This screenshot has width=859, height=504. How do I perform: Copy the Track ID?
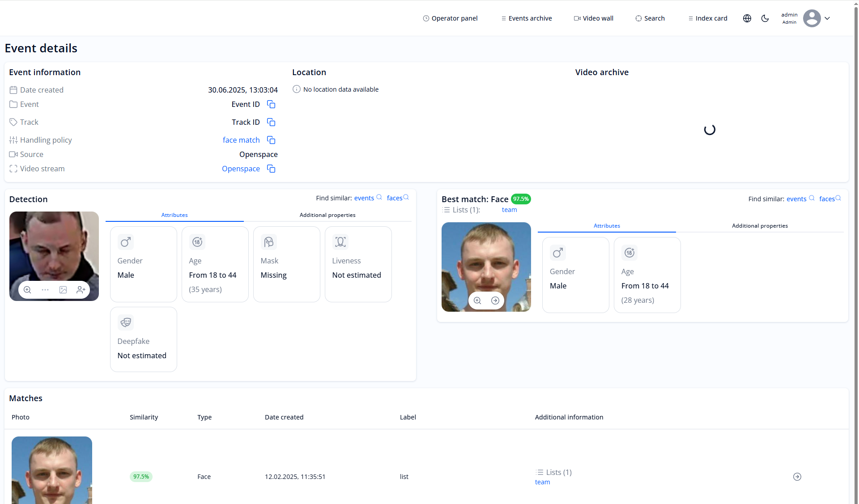pos(271,122)
